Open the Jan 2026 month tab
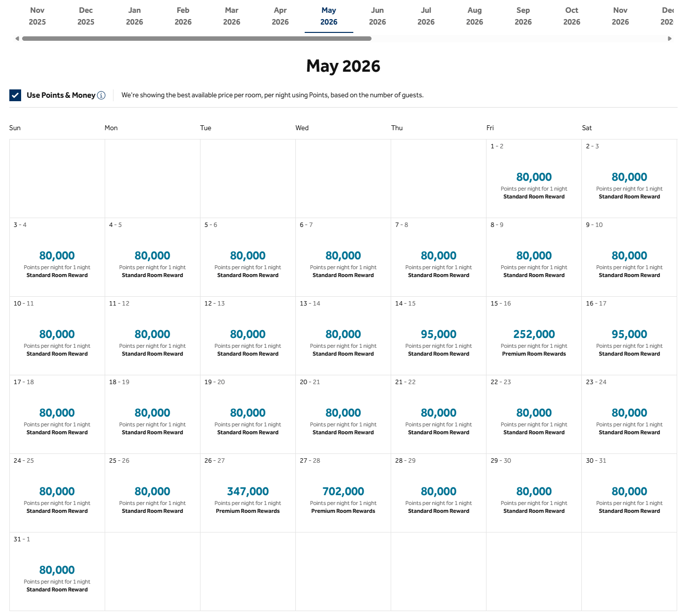Image resolution: width=686 pixels, height=616 pixels. point(135,16)
